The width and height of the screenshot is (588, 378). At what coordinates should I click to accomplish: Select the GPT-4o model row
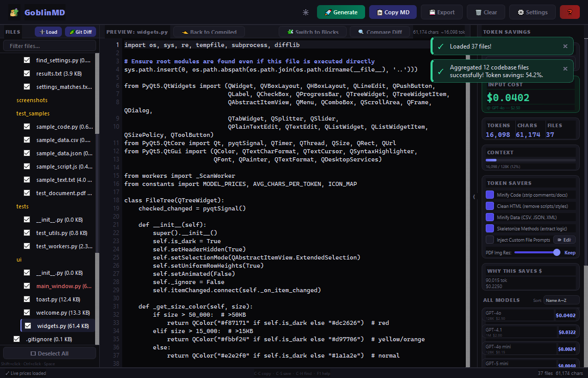coord(531,316)
